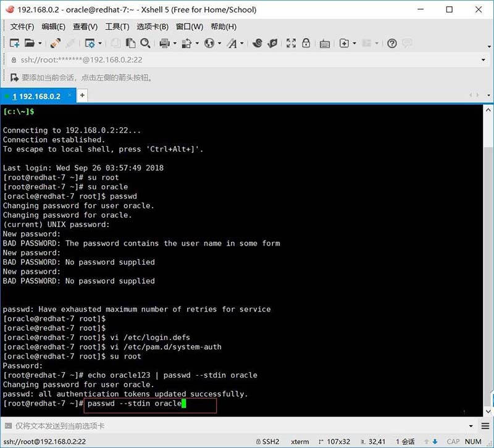Open the session manager folder icon
The width and height of the screenshot is (494, 448).
(30, 44)
